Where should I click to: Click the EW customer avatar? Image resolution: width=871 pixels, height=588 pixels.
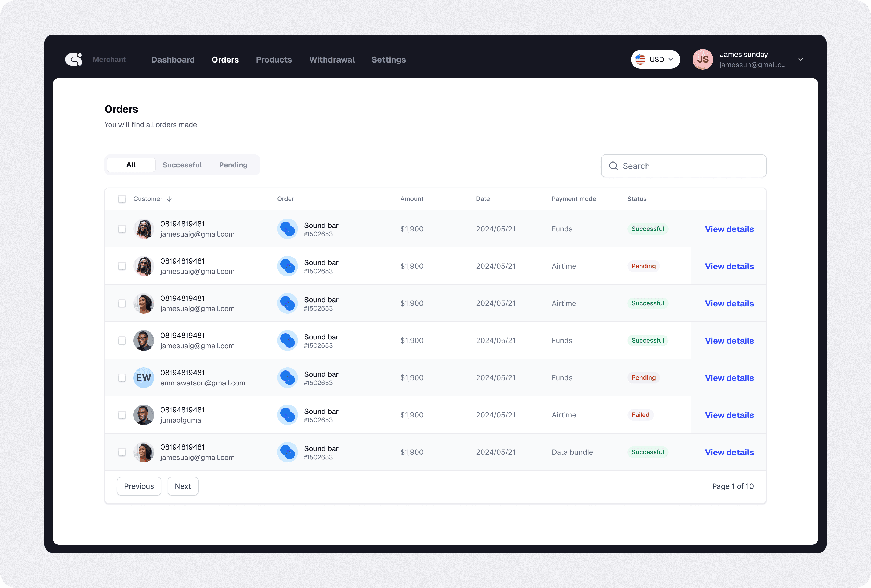point(144,377)
